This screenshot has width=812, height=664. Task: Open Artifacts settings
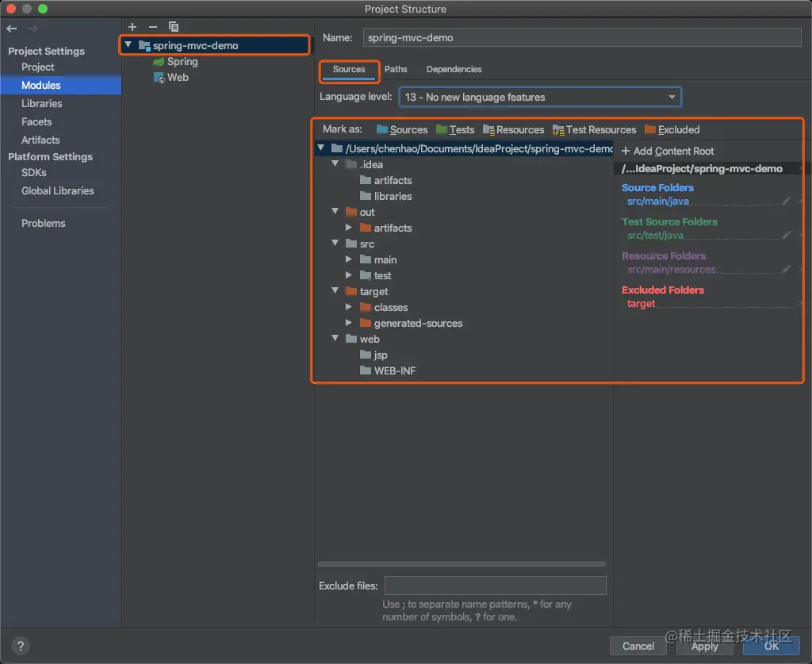point(40,140)
